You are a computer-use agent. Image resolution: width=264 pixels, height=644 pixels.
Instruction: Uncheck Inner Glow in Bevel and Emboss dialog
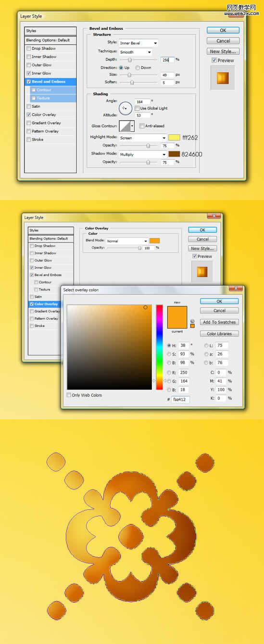[x=29, y=73]
